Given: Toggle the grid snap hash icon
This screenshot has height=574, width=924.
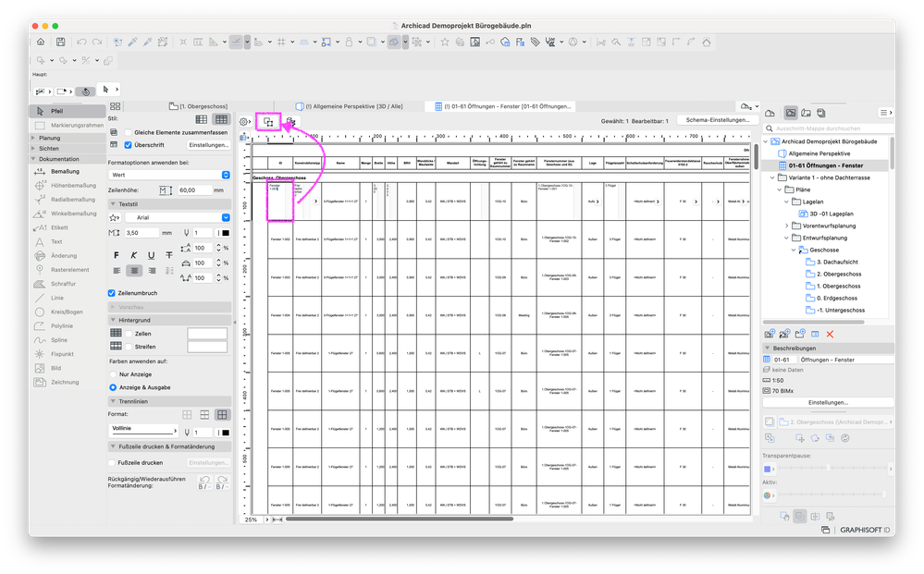Looking at the screenshot, I should [x=281, y=42].
